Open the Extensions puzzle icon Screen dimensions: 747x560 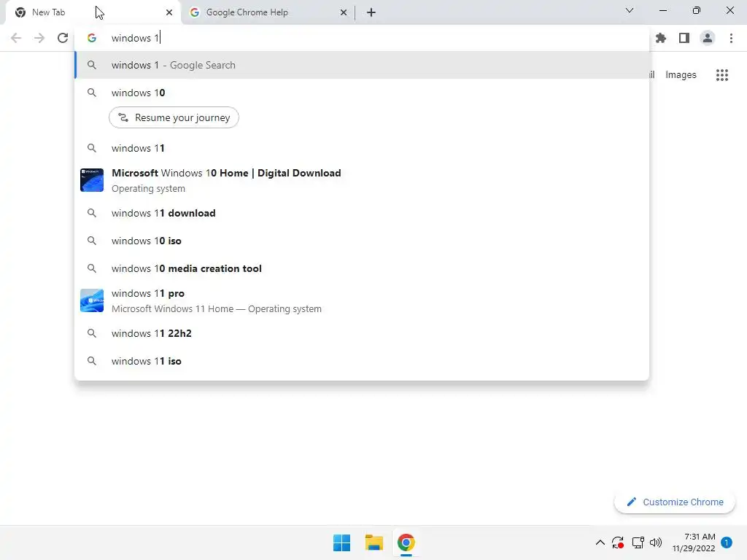(661, 38)
